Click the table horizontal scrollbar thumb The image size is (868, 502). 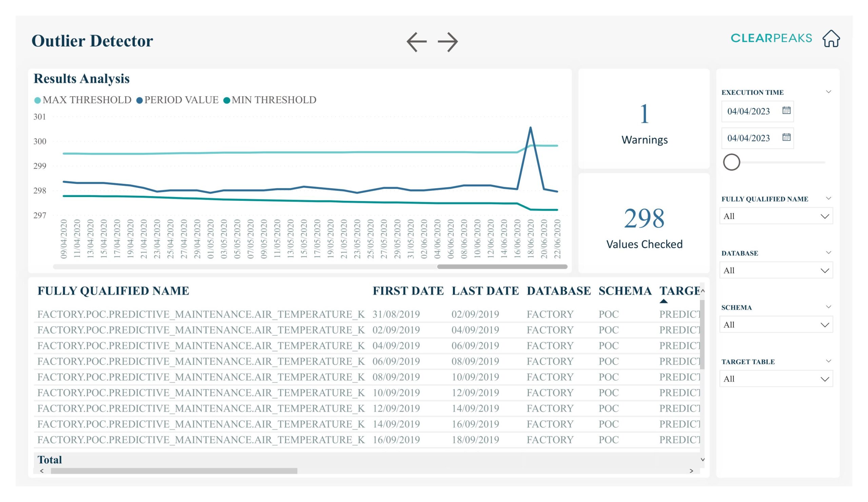pyautogui.click(x=174, y=471)
